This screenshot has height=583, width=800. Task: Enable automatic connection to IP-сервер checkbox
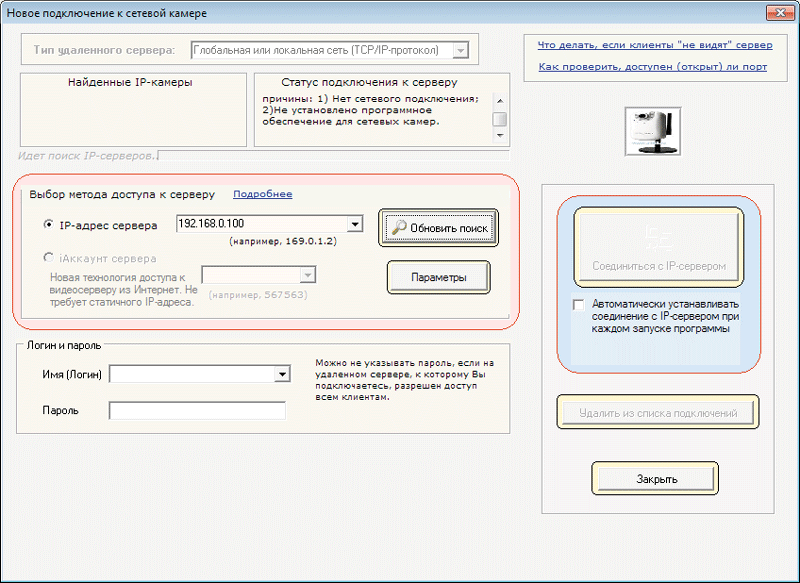pyautogui.click(x=579, y=305)
